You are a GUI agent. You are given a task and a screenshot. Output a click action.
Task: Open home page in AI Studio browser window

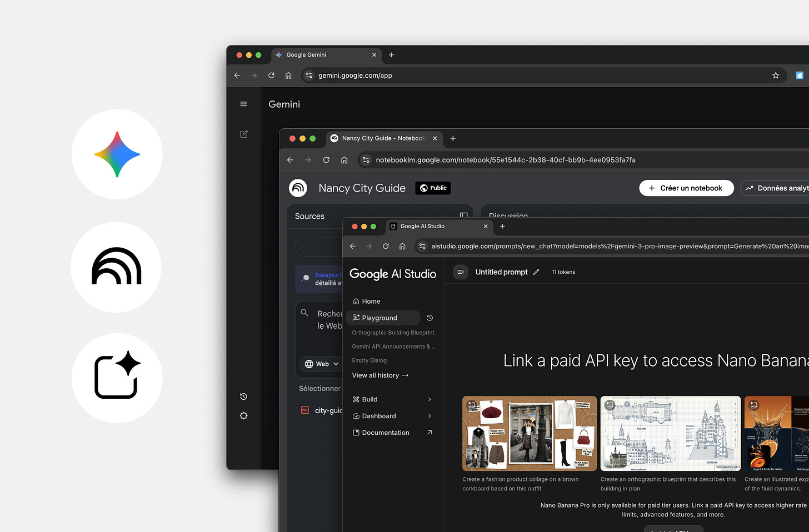coord(402,246)
